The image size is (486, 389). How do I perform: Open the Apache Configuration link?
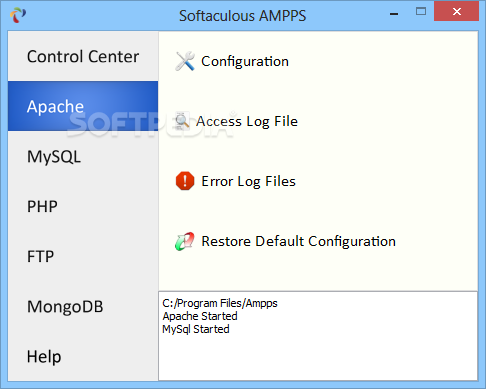point(245,62)
